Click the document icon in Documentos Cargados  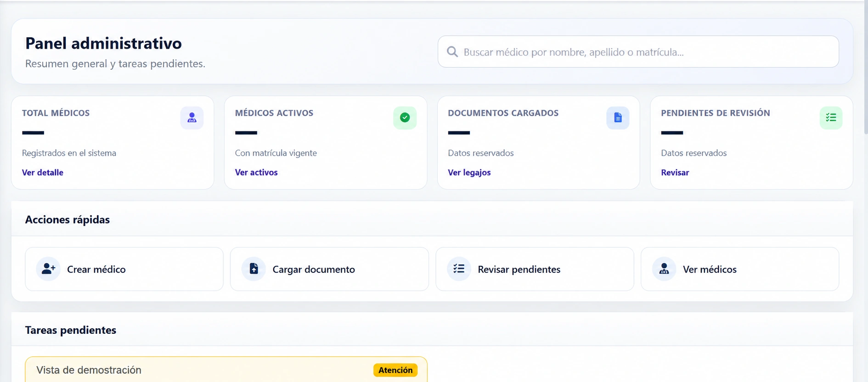(x=618, y=118)
